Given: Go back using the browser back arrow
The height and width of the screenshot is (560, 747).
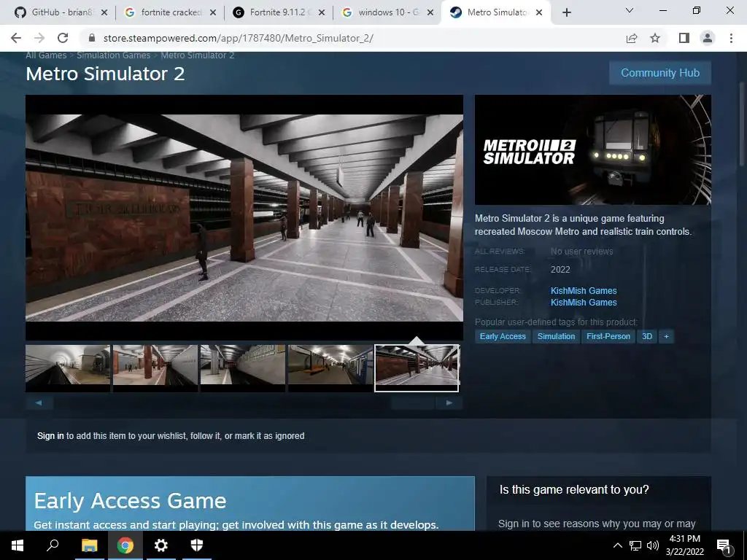Looking at the screenshot, I should click(16, 38).
